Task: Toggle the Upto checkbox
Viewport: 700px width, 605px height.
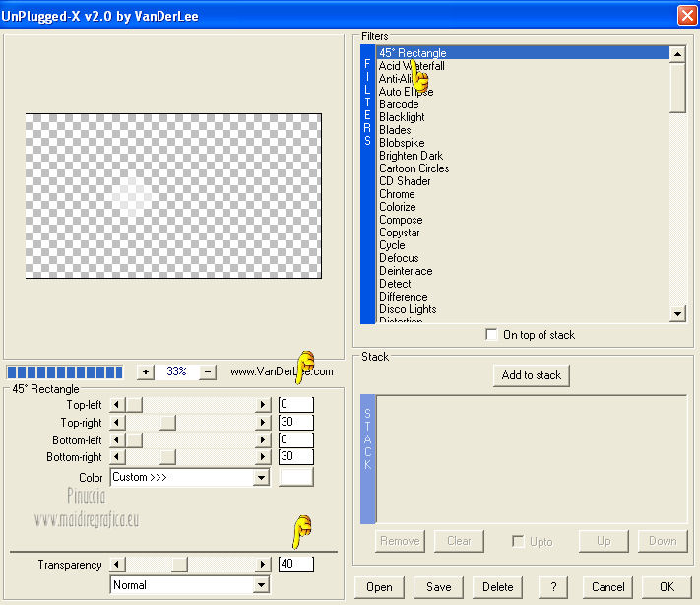Action: (x=518, y=541)
